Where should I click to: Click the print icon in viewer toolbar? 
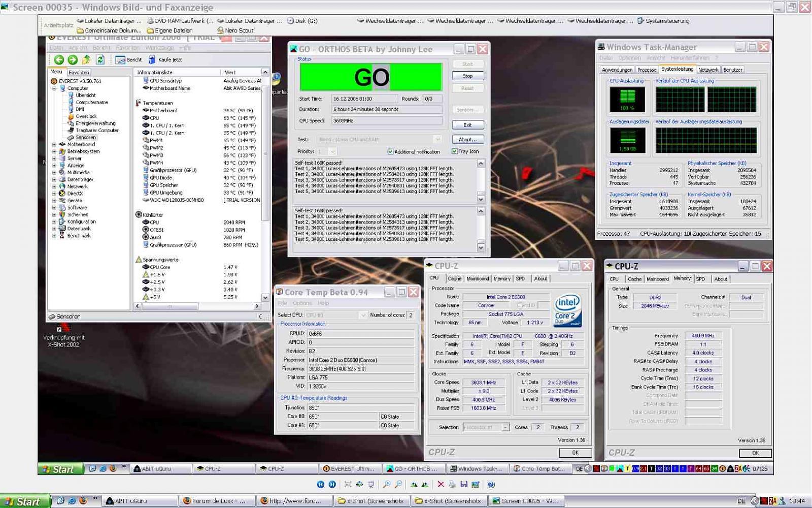pyautogui.click(x=452, y=484)
